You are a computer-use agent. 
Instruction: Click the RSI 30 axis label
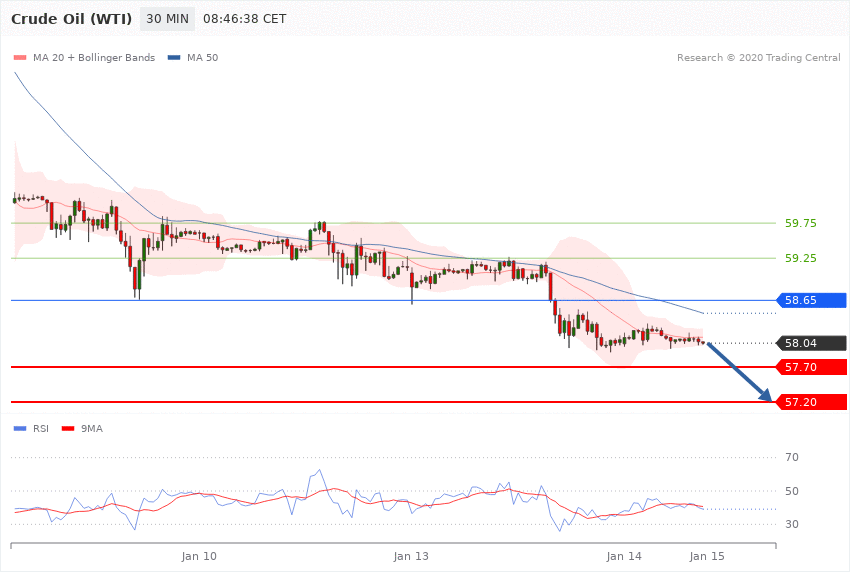coord(792,524)
